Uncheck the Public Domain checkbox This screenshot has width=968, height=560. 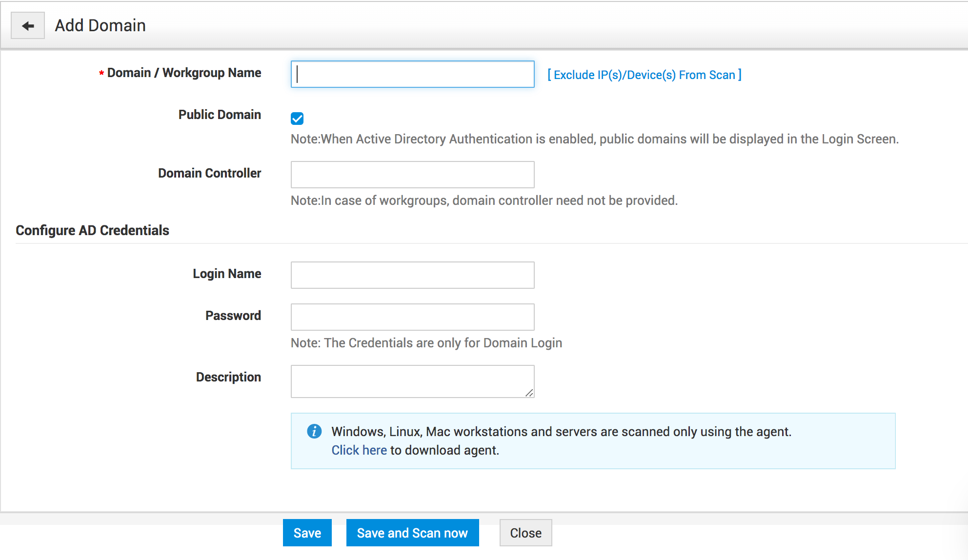click(297, 119)
